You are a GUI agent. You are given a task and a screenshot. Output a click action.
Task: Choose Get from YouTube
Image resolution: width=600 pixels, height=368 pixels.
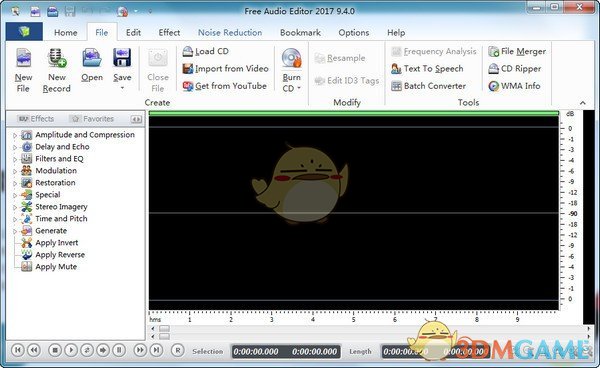point(225,86)
